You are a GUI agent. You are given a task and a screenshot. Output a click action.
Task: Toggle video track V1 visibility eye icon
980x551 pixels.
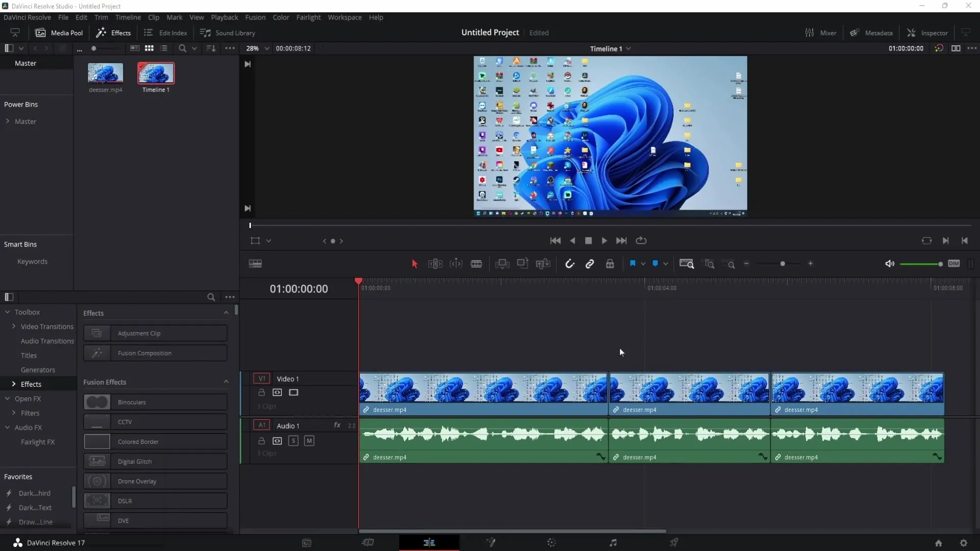[x=293, y=392]
